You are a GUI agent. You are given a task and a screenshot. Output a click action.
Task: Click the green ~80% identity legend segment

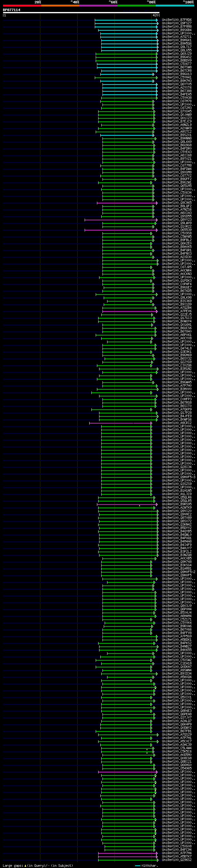click(137, 6)
